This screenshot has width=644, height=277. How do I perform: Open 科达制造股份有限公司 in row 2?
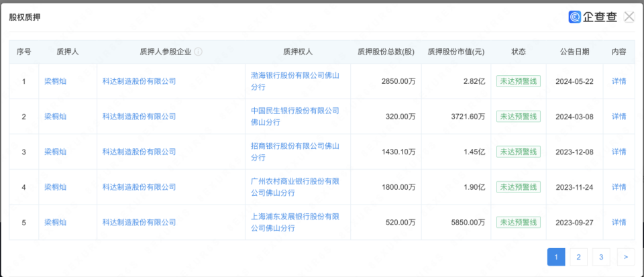pyautogui.click(x=140, y=117)
